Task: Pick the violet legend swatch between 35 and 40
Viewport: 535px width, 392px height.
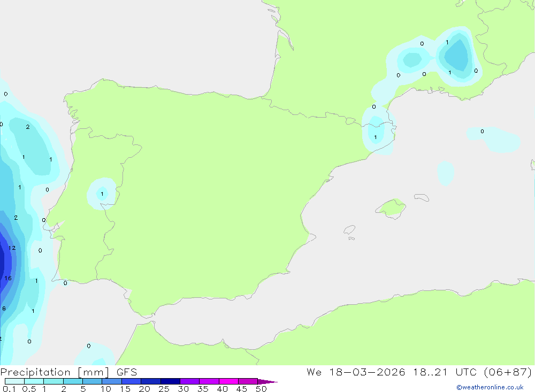Action: coord(209,381)
